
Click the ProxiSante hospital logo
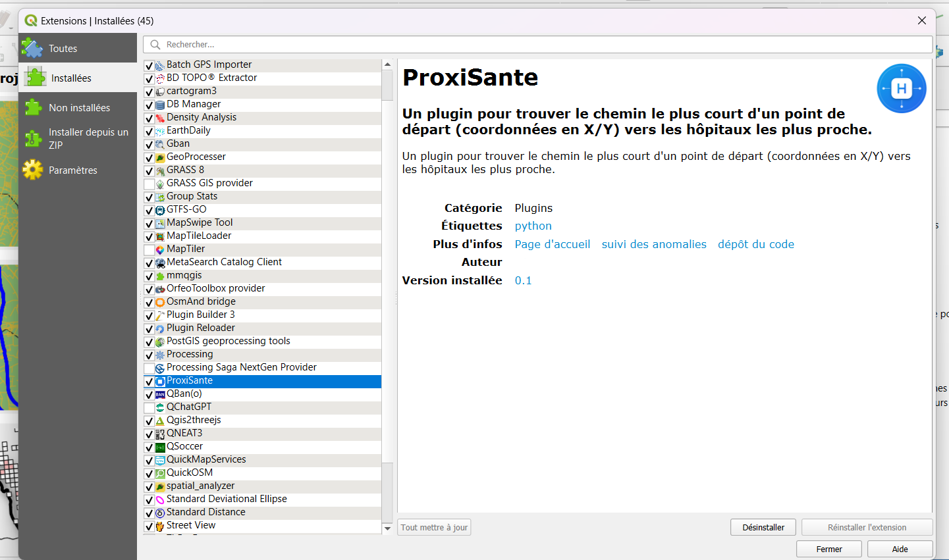(901, 88)
